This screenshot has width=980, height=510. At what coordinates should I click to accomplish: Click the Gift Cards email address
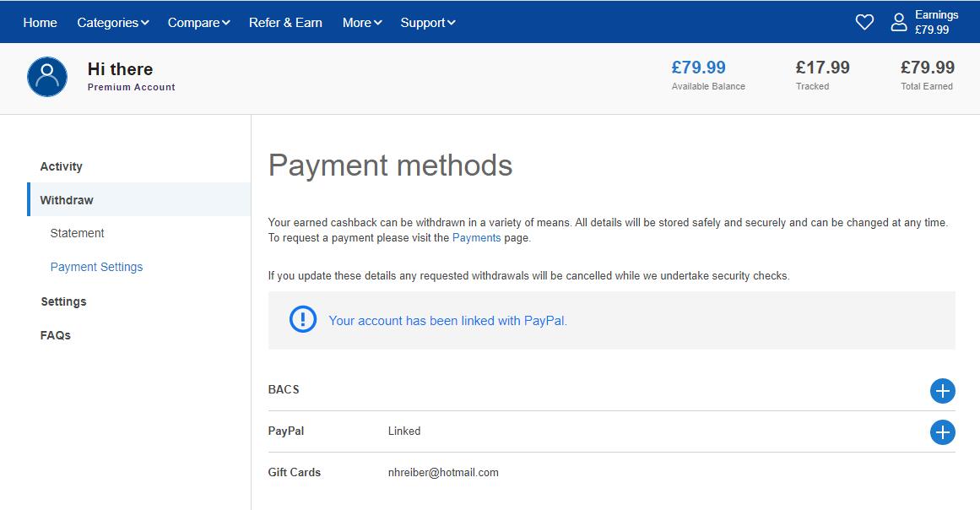443,473
